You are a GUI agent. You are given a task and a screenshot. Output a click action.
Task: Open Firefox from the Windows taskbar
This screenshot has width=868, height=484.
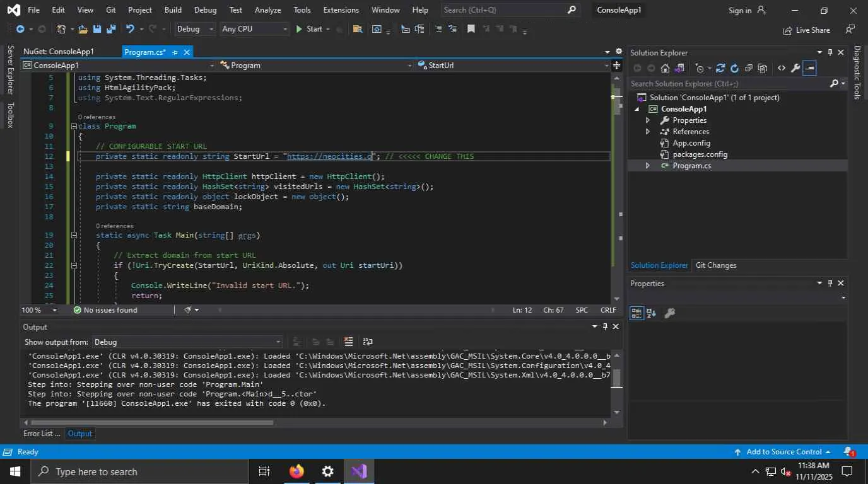(x=296, y=471)
